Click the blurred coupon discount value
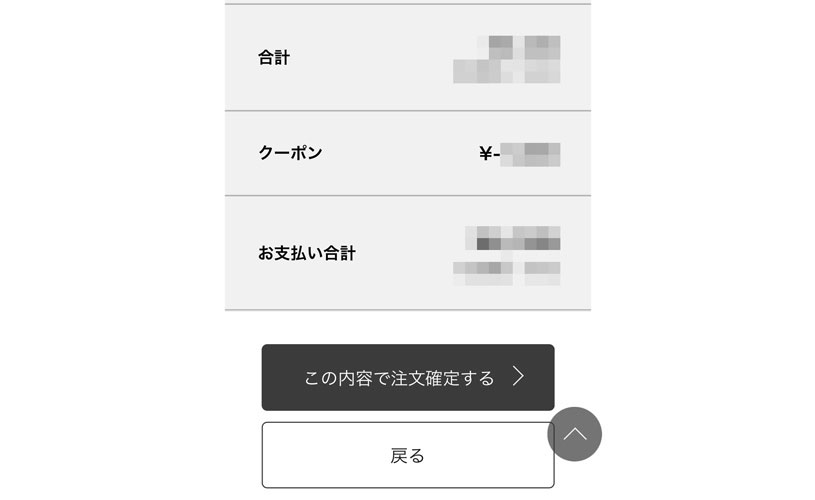Screen dimensions: 815x500 click(530, 154)
